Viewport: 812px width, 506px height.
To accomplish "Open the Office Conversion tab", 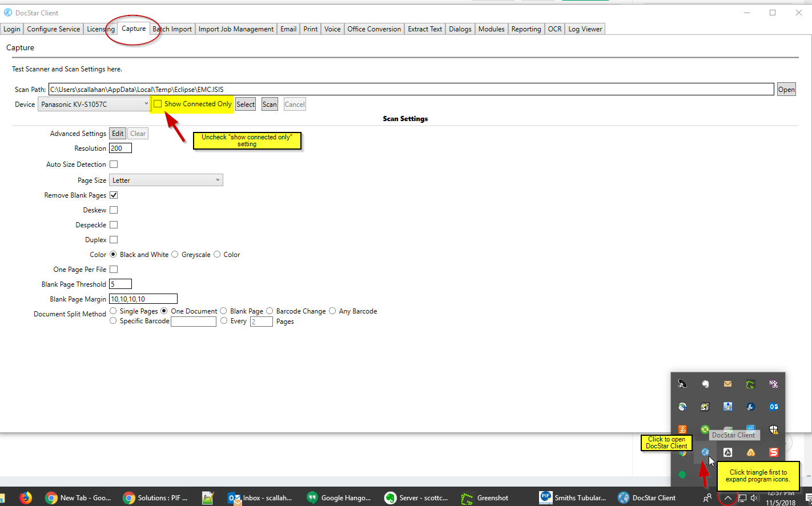I will (374, 29).
